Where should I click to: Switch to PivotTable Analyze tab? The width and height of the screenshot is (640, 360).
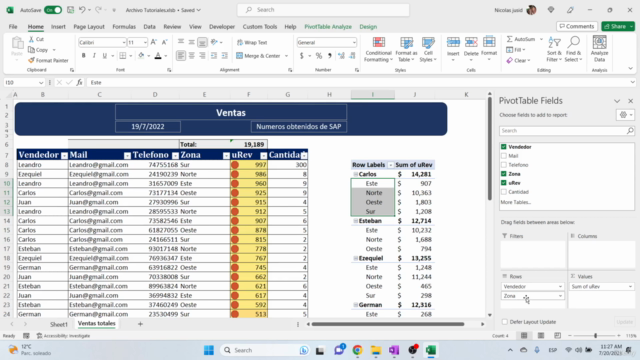[328, 27]
